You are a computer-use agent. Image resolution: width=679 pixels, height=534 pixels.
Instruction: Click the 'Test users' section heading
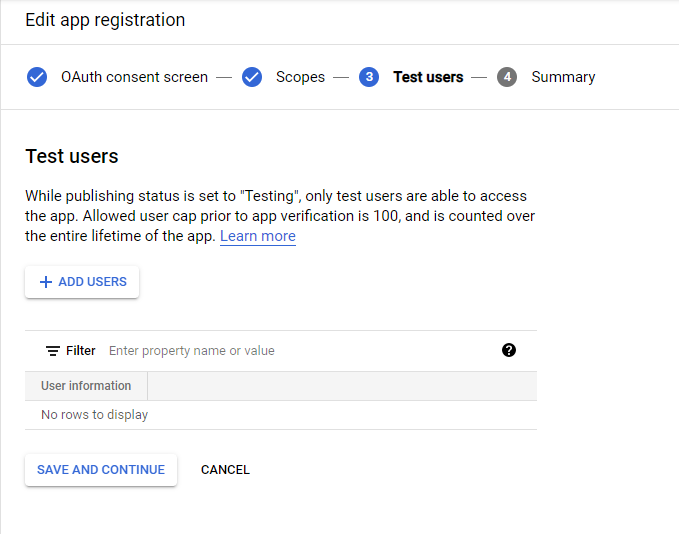click(x=71, y=156)
